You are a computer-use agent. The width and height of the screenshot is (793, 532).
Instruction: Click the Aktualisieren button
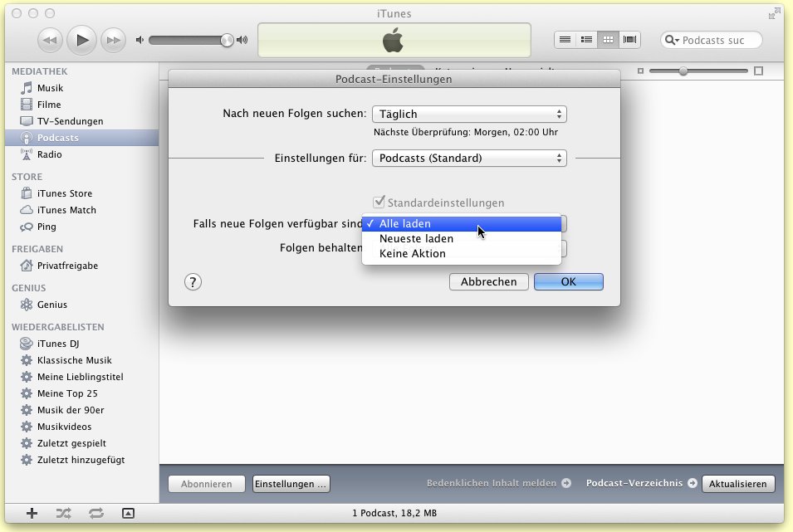click(738, 484)
